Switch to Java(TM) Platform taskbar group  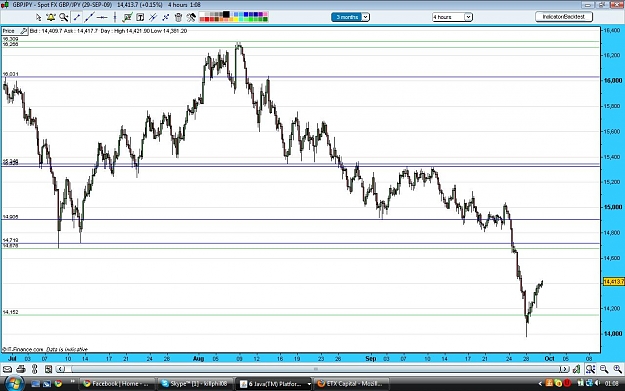point(273,384)
